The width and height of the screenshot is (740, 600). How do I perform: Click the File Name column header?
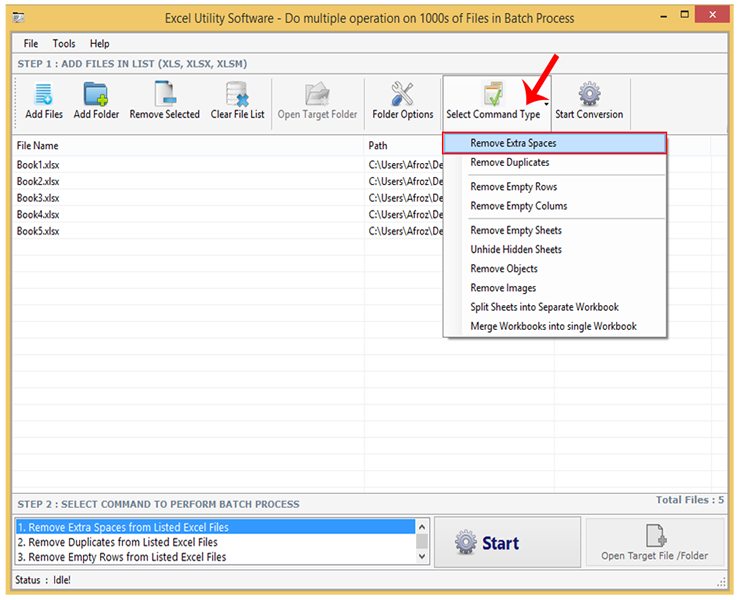tap(189, 145)
